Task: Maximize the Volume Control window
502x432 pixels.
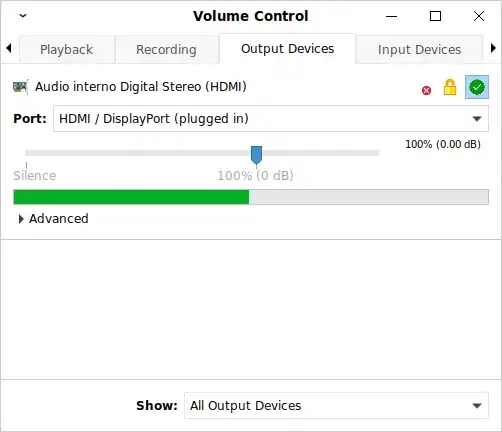Action: (x=435, y=16)
